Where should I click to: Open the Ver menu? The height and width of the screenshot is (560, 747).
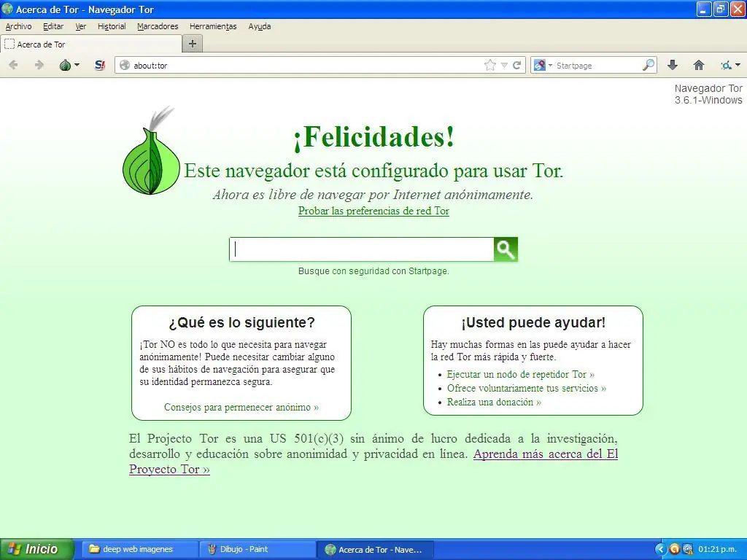81,26
